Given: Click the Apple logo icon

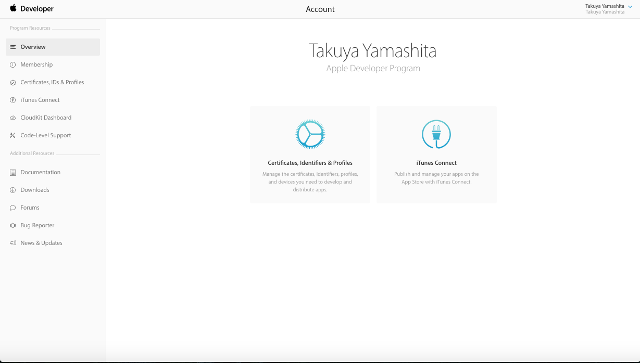Looking at the screenshot, I should pyautogui.click(x=13, y=8).
